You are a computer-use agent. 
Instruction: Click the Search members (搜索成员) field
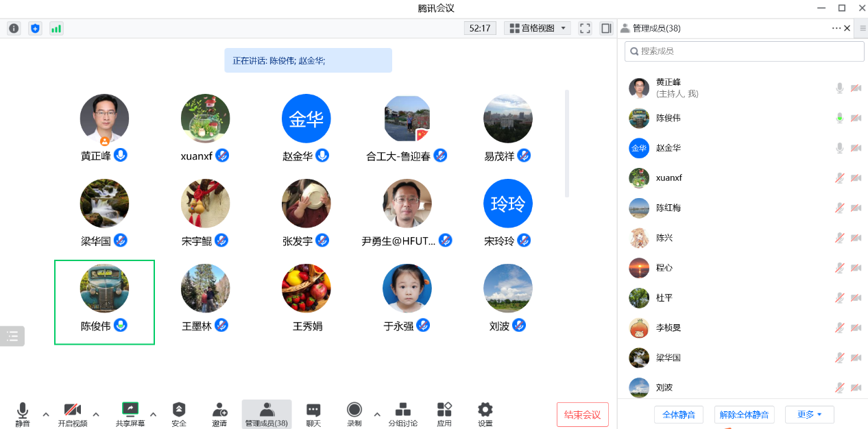pyautogui.click(x=744, y=51)
